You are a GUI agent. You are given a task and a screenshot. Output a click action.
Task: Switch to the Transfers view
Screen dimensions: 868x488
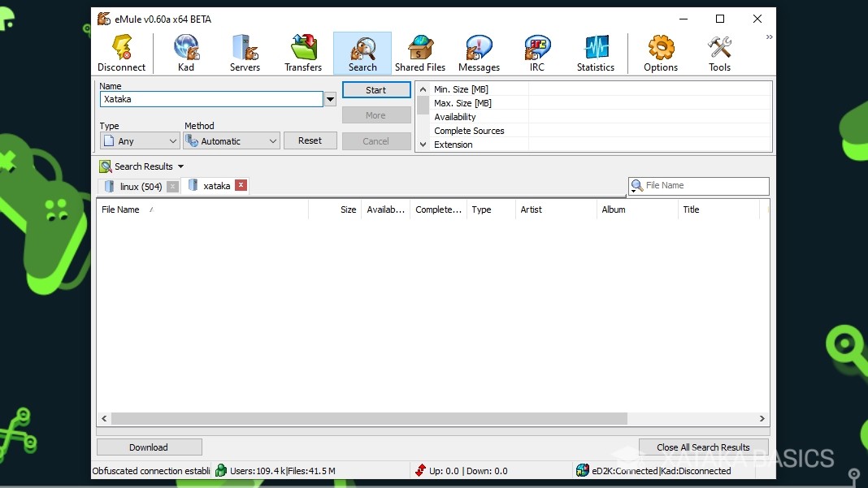pos(302,51)
